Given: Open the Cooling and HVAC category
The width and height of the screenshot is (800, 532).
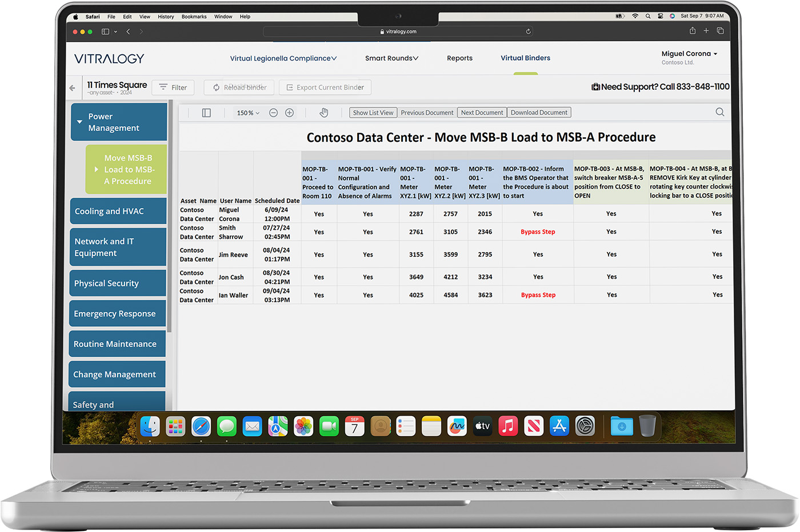Looking at the screenshot, I should click(x=118, y=211).
